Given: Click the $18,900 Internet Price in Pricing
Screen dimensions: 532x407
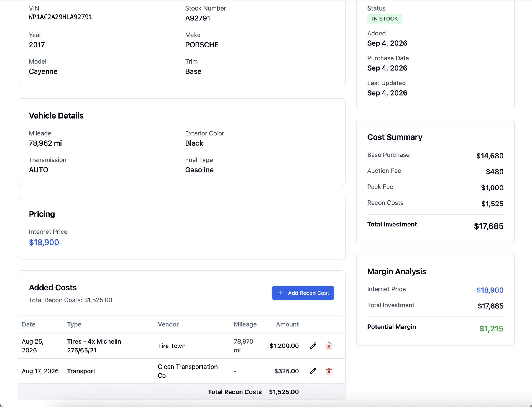Looking at the screenshot, I should point(44,243).
